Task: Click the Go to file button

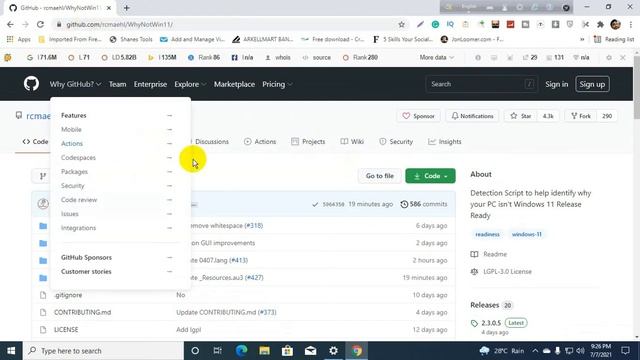Action: [x=380, y=176]
